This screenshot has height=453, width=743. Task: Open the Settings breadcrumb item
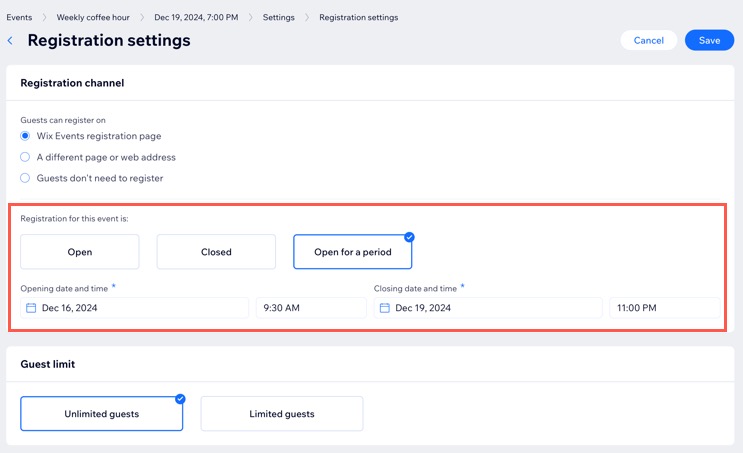[x=279, y=18]
